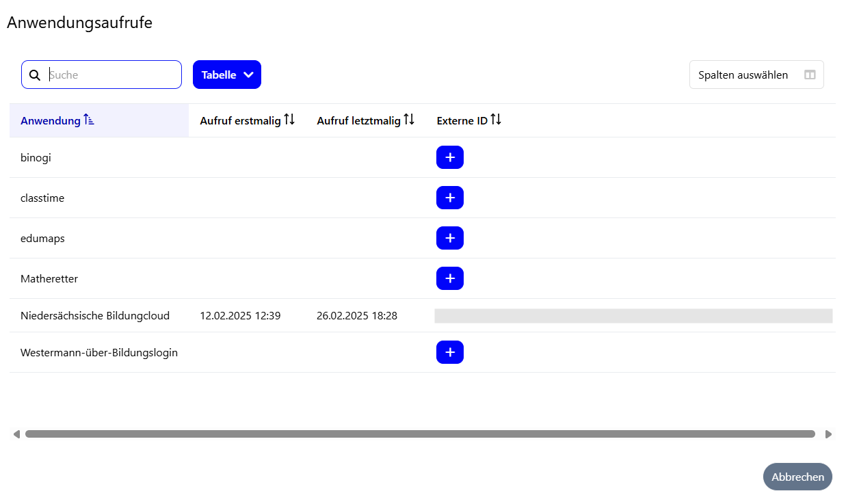Click the 26.02.2025 18:28 cell
846x504 pixels.
(357, 315)
